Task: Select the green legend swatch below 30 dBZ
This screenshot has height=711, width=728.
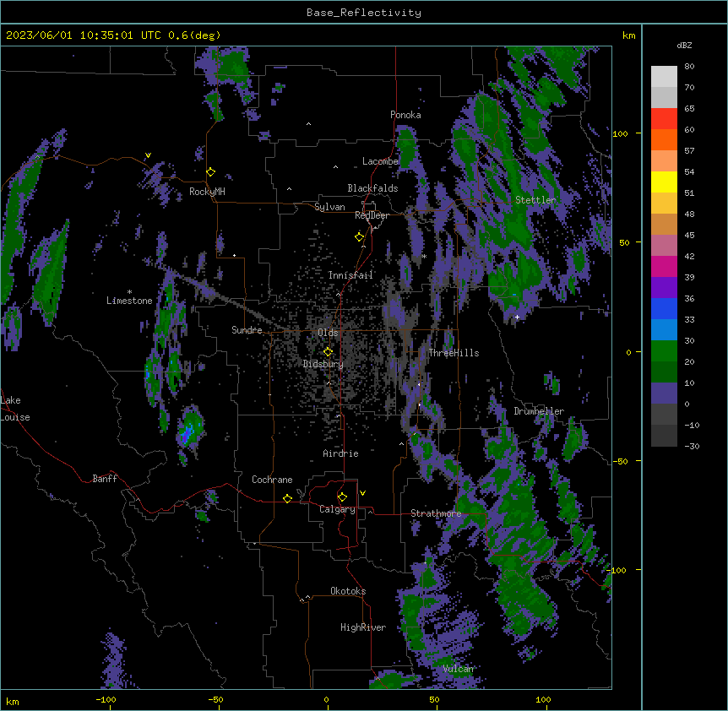Action: coord(664,351)
